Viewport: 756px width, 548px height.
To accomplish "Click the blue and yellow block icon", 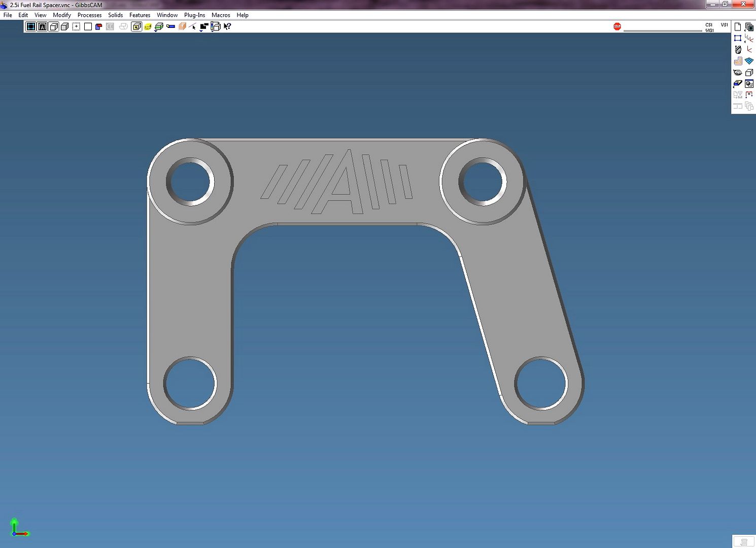I will click(738, 84).
